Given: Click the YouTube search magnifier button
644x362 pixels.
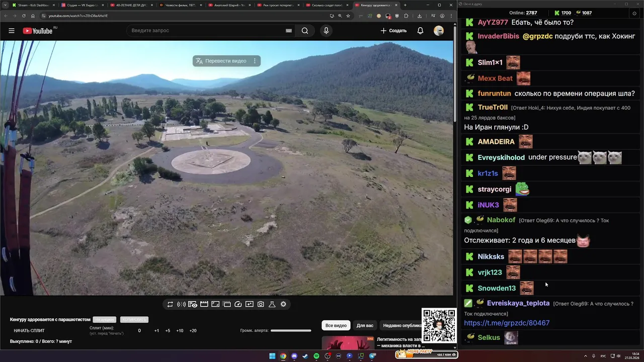Looking at the screenshot, I should click(305, 31).
